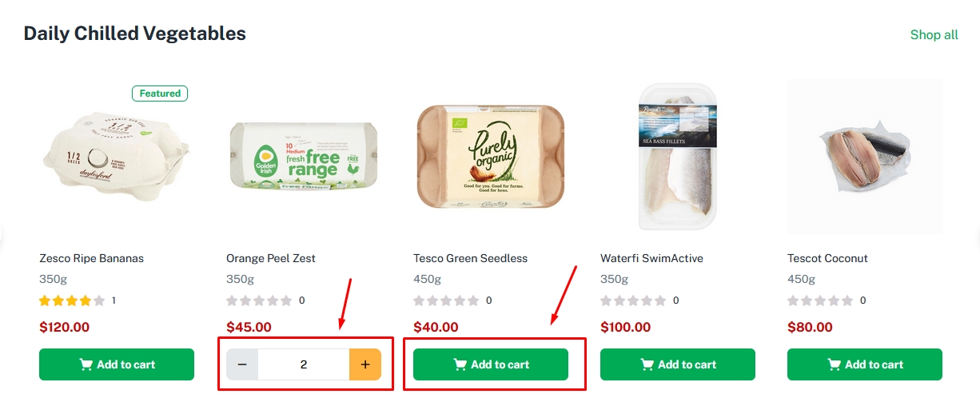Open the Tescot Coconut fish image
This screenshot has height=418, width=980.
click(865, 156)
